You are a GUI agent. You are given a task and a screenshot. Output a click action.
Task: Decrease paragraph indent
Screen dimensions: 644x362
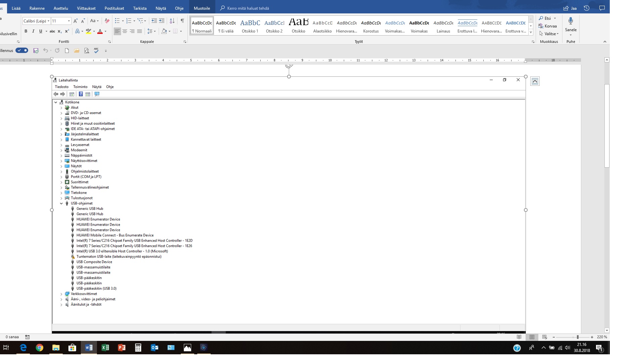pyautogui.click(x=154, y=21)
